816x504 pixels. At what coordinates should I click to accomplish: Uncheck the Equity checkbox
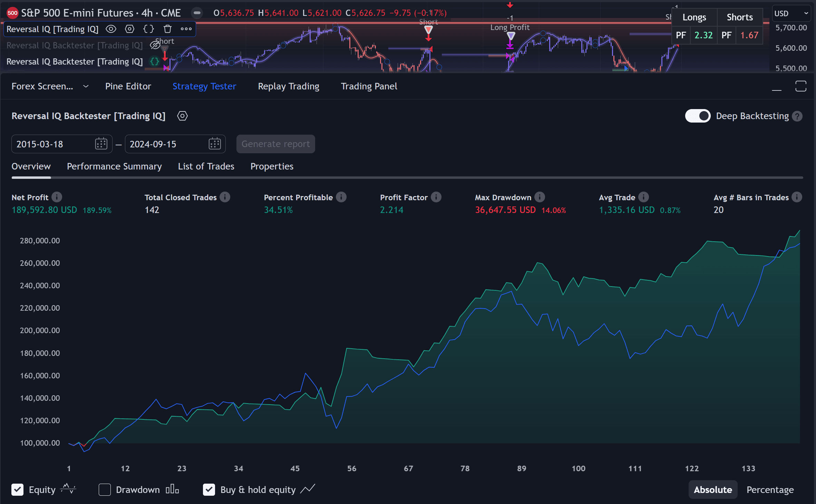pos(17,490)
